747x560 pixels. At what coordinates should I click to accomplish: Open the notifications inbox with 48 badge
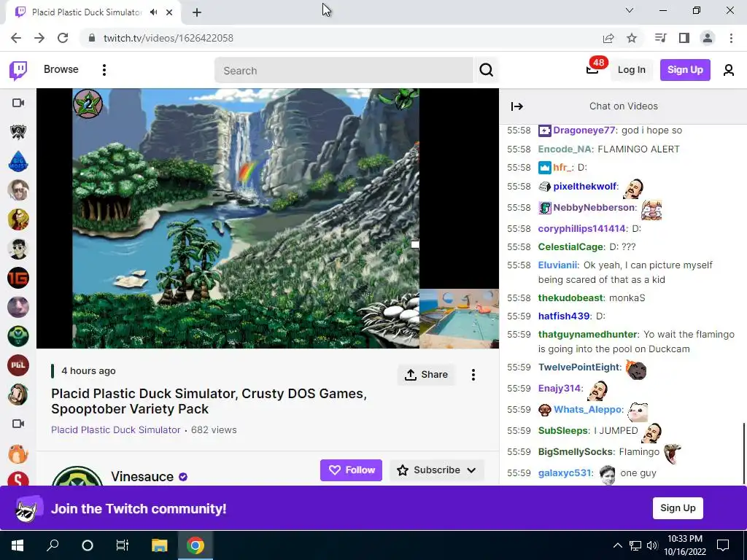pyautogui.click(x=592, y=70)
